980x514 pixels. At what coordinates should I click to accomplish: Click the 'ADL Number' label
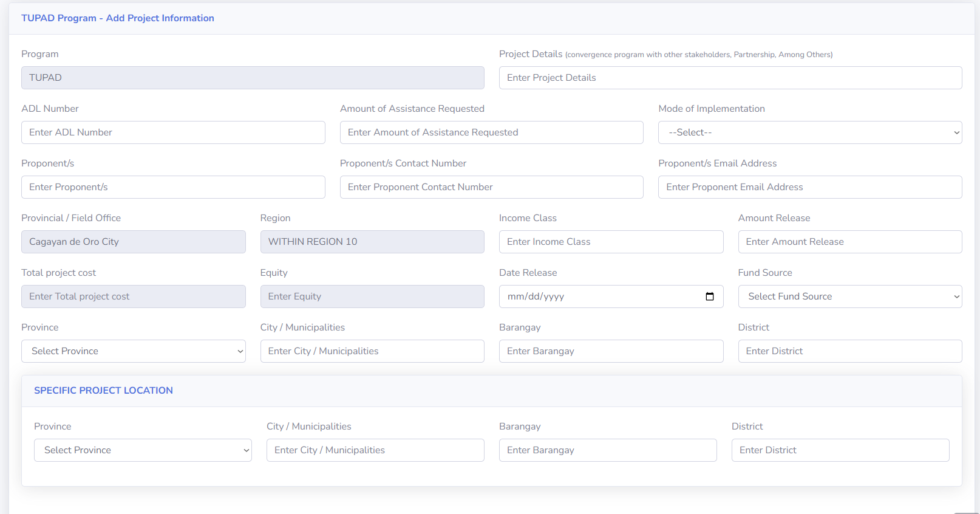click(x=50, y=109)
